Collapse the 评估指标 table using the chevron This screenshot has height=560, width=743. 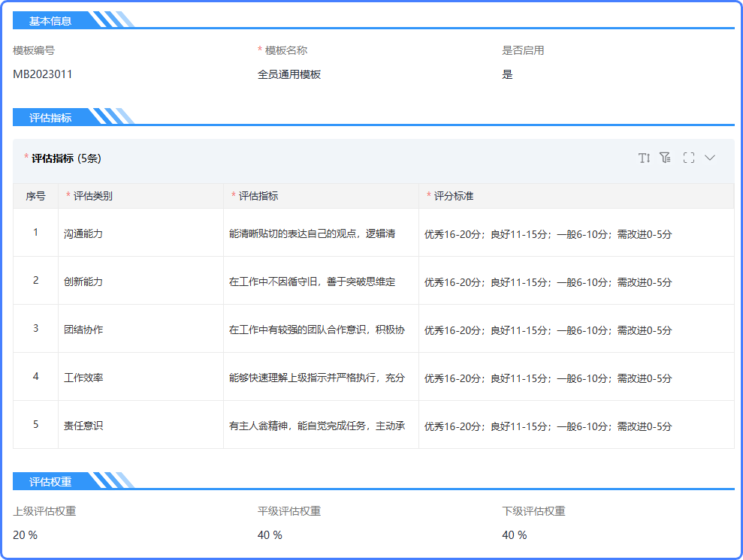coord(710,158)
